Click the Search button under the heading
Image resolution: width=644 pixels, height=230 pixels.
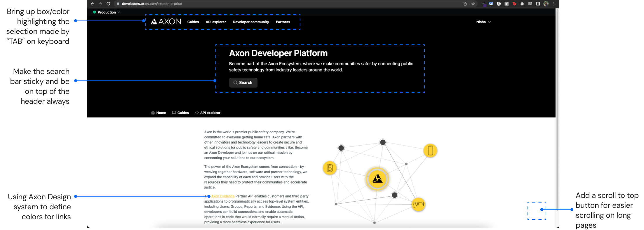(x=243, y=83)
